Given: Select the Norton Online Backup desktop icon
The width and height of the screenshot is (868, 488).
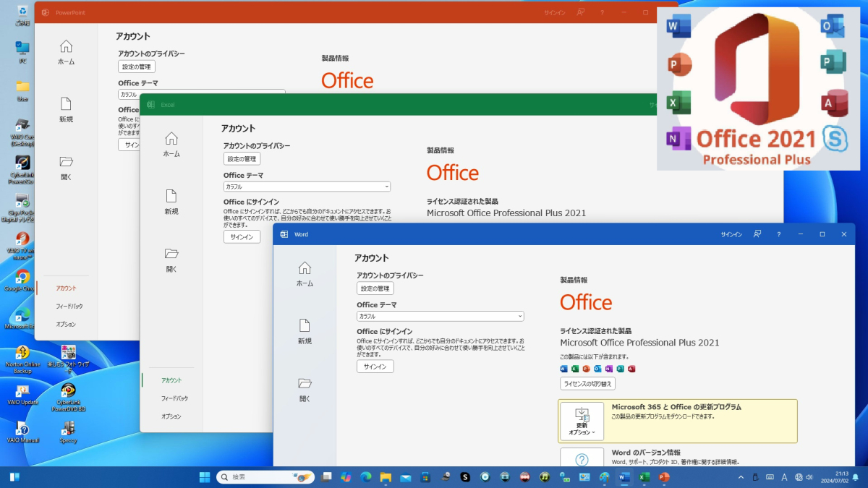Looking at the screenshot, I should [22, 359].
